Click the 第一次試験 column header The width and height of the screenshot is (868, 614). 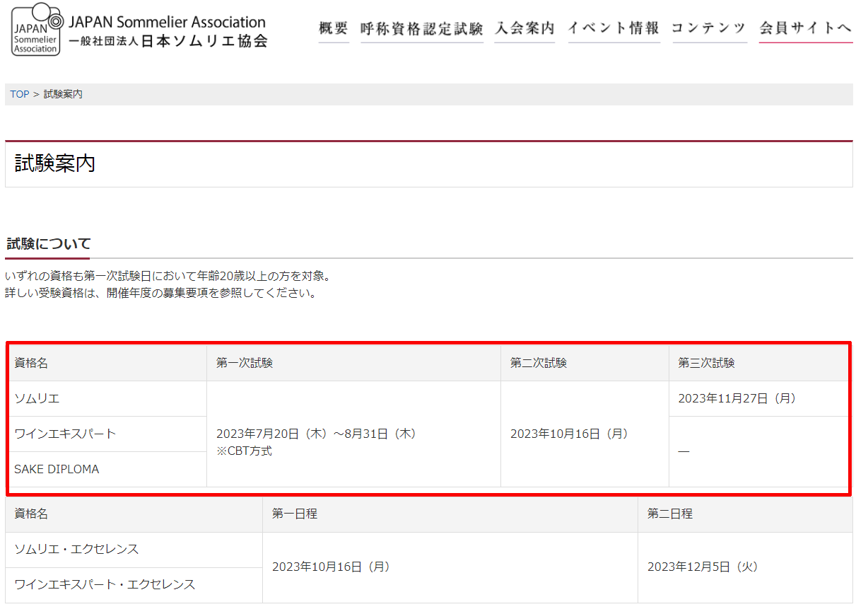tap(353, 363)
